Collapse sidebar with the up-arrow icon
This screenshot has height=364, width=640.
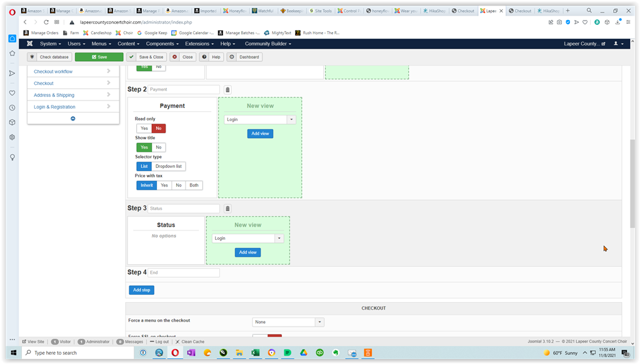click(73, 119)
